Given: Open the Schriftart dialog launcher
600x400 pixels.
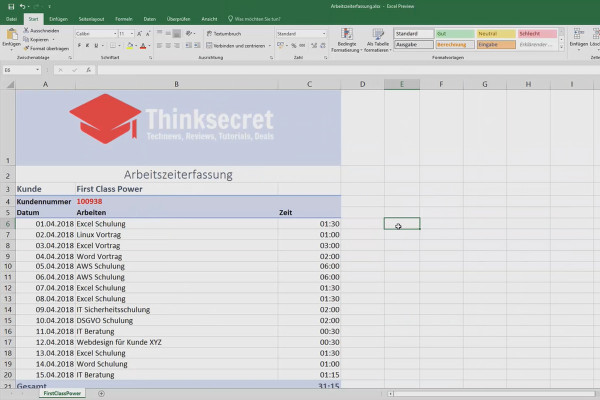Looking at the screenshot, I should pyautogui.click(x=150, y=58).
